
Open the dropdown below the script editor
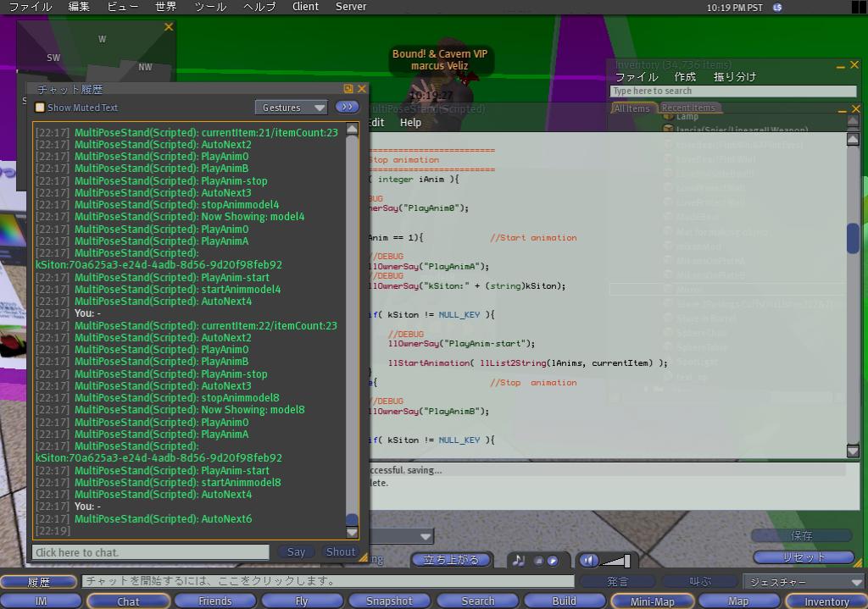tap(401, 536)
